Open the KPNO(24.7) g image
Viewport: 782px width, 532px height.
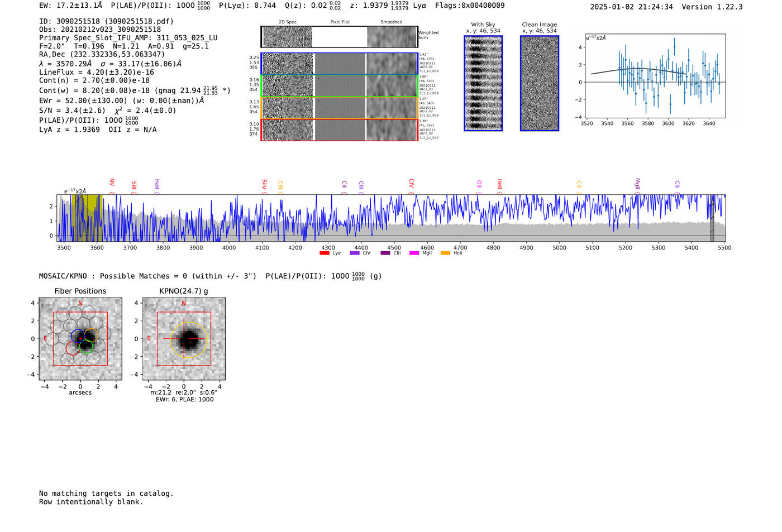(x=184, y=339)
